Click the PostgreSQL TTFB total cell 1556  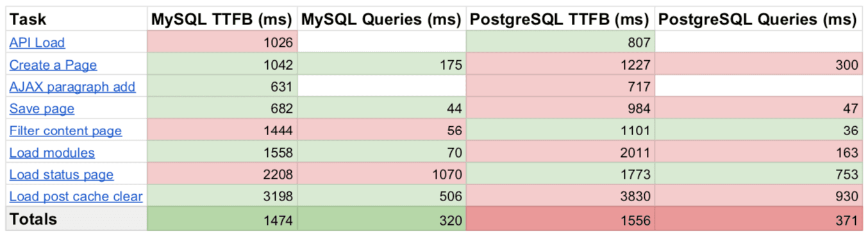(x=560, y=219)
